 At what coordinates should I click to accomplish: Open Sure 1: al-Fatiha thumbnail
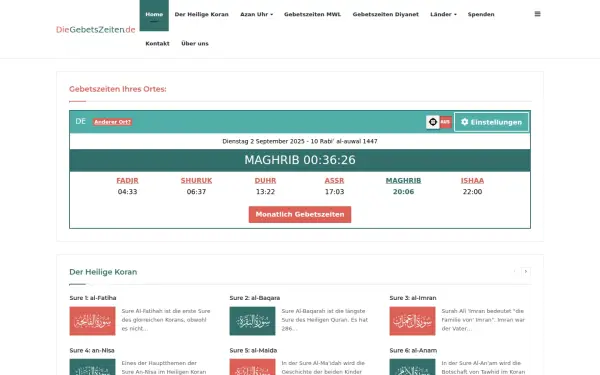pyautogui.click(x=92, y=321)
